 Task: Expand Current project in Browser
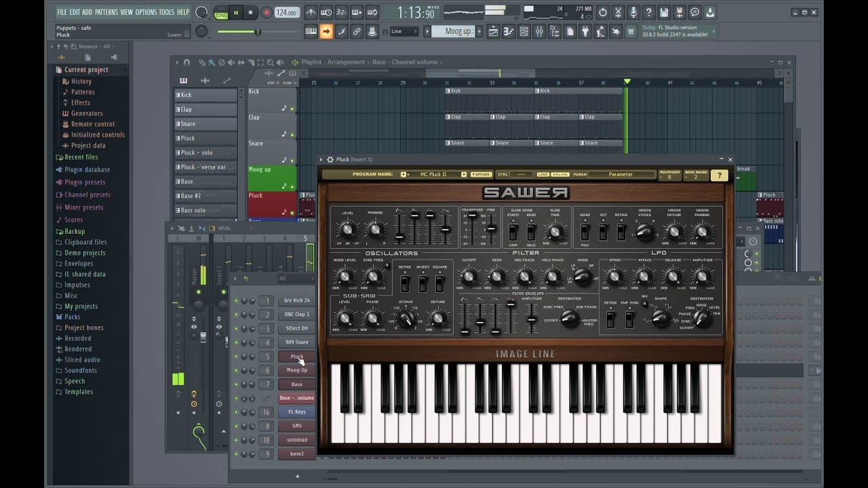85,70
